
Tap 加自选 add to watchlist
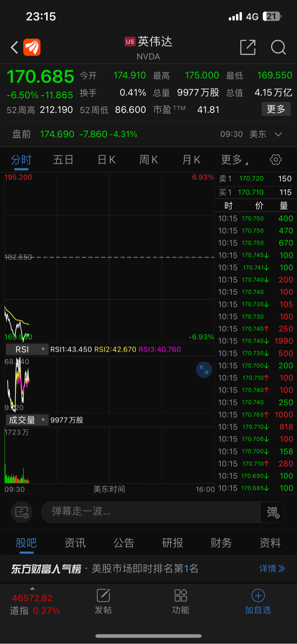[x=258, y=601]
